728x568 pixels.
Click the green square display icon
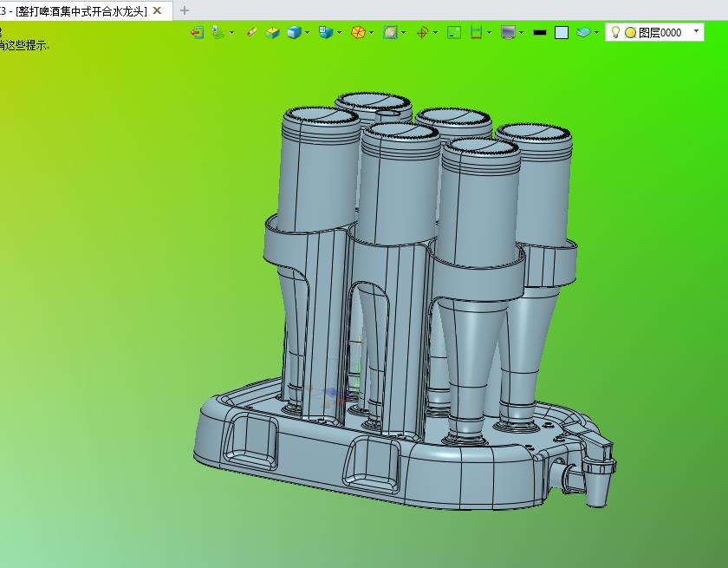(x=453, y=32)
